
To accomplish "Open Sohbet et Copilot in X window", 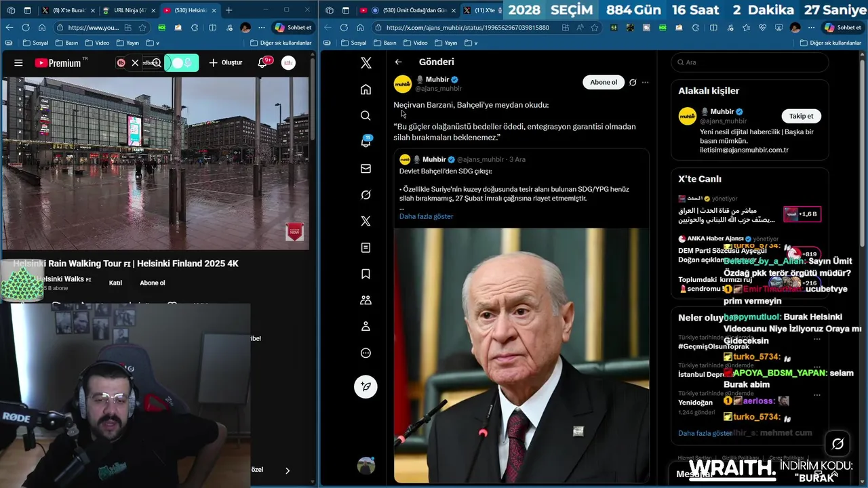I will point(843,28).
